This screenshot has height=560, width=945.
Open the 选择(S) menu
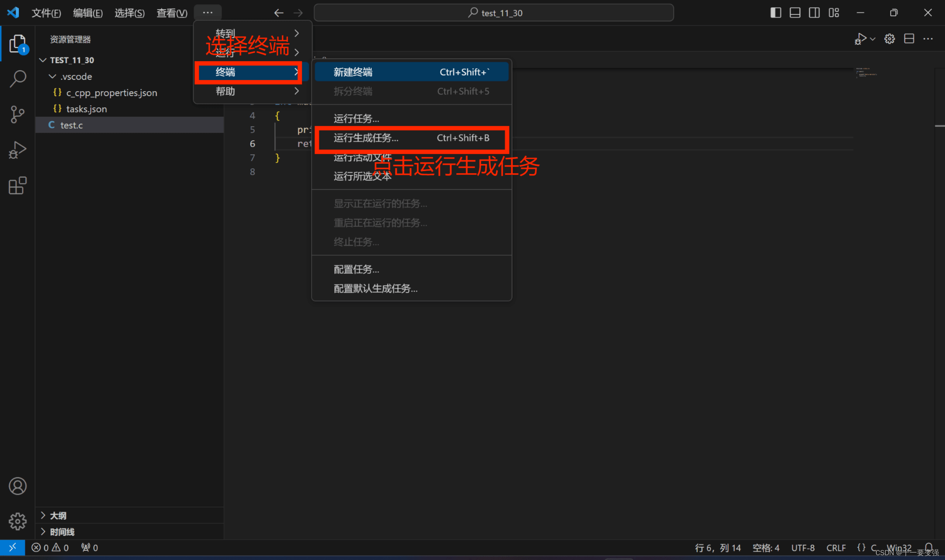coord(130,13)
